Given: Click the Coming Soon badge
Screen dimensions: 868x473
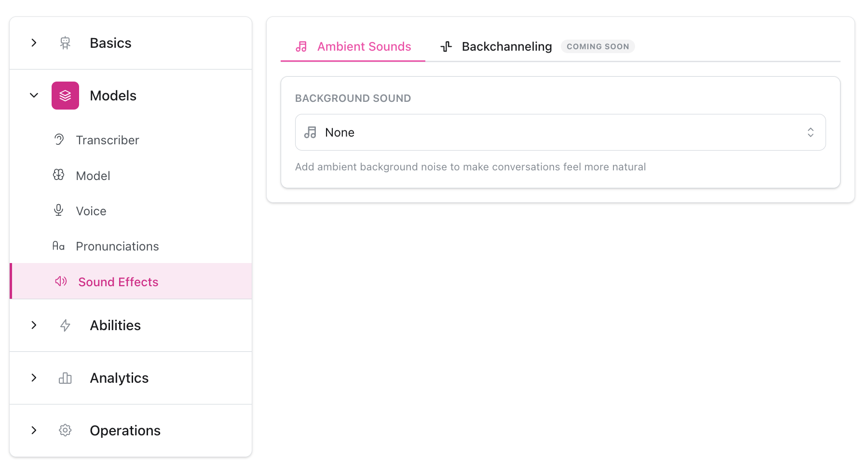Looking at the screenshot, I should [597, 46].
